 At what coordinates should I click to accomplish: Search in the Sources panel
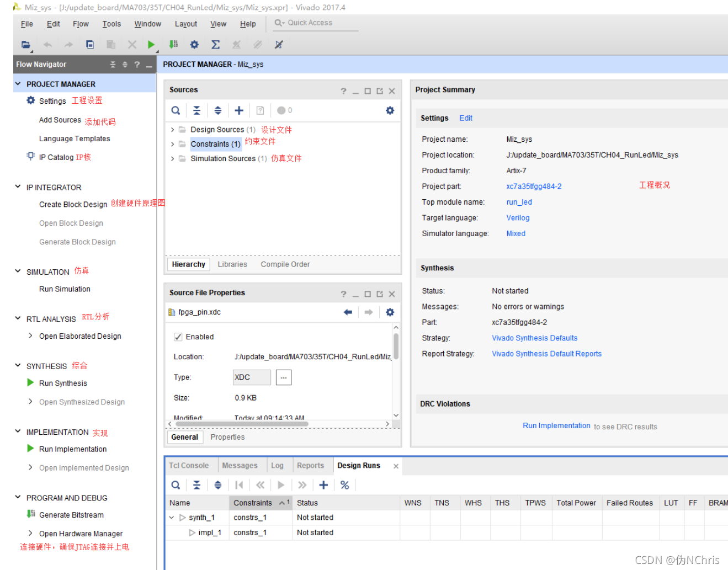(x=176, y=110)
